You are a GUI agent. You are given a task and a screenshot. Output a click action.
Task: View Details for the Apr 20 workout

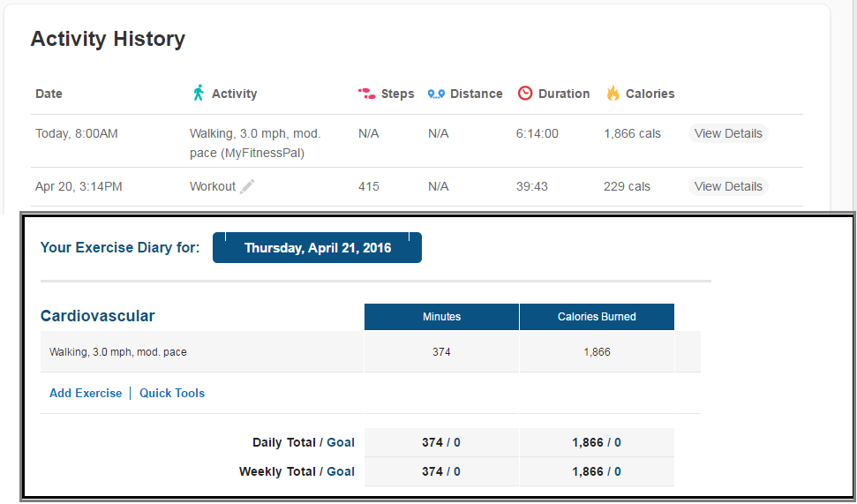pyautogui.click(x=728, y=186)
